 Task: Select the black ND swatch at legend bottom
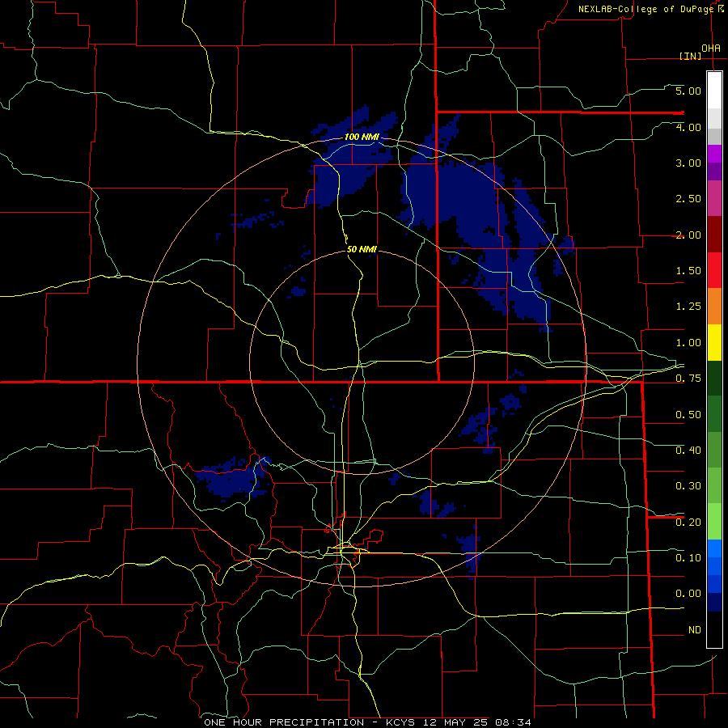coord(714,629)
